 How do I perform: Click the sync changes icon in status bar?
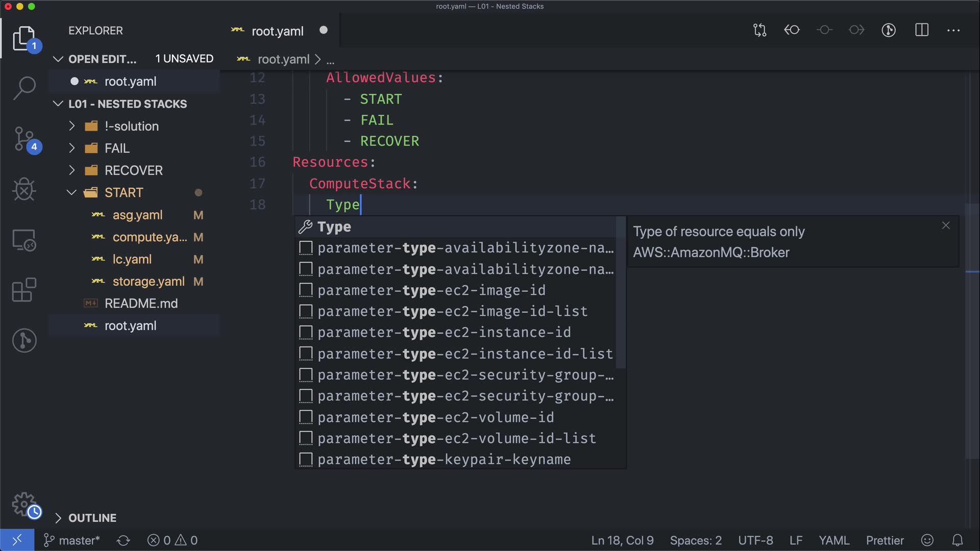click(x=123, y=540)
